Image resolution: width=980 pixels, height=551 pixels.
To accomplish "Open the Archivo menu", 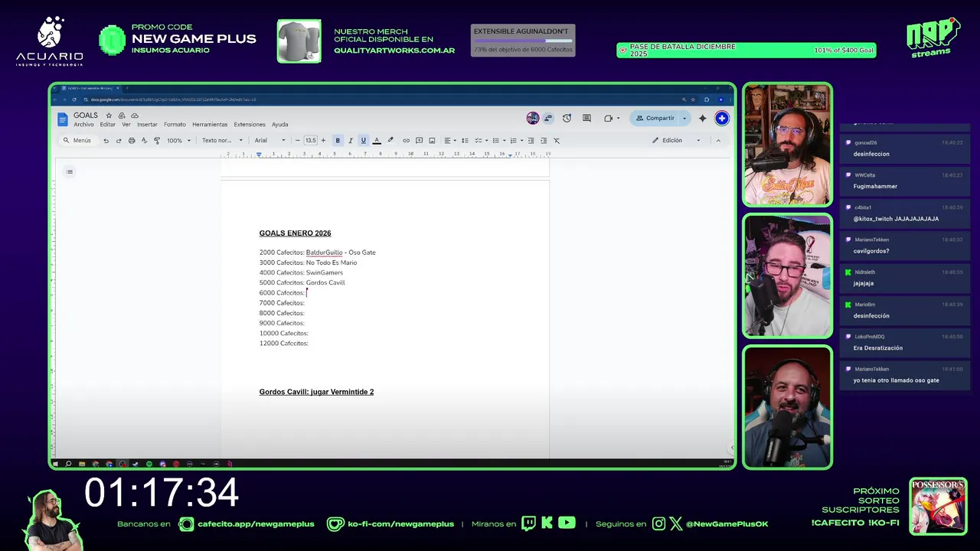I will click(x=83, y=125).
